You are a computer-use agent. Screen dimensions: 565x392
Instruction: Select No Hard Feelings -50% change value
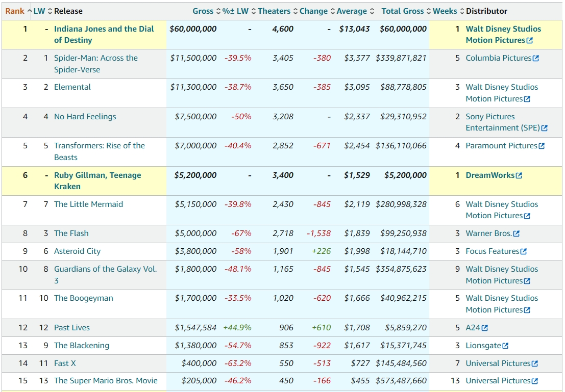click(241, 117)
